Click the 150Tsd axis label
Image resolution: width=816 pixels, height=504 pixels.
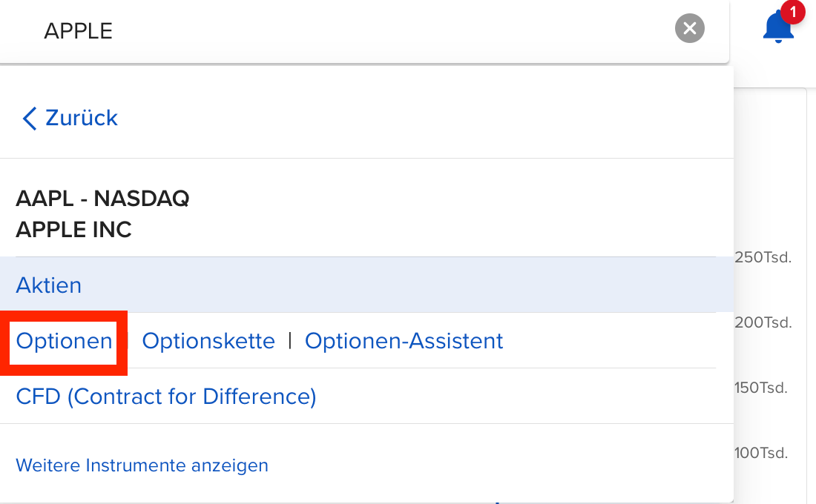[762, 388]
